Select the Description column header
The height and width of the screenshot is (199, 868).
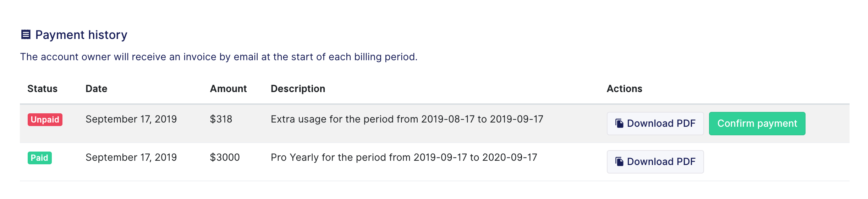coord(298,89)
